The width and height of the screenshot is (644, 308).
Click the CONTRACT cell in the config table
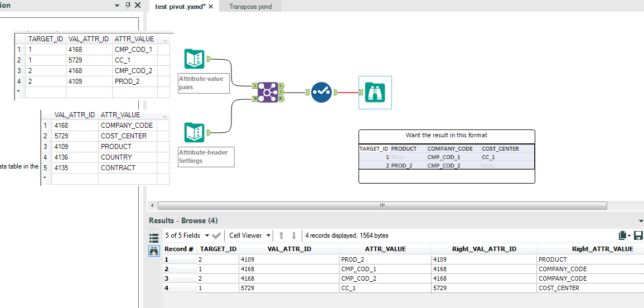click(128, 168)
